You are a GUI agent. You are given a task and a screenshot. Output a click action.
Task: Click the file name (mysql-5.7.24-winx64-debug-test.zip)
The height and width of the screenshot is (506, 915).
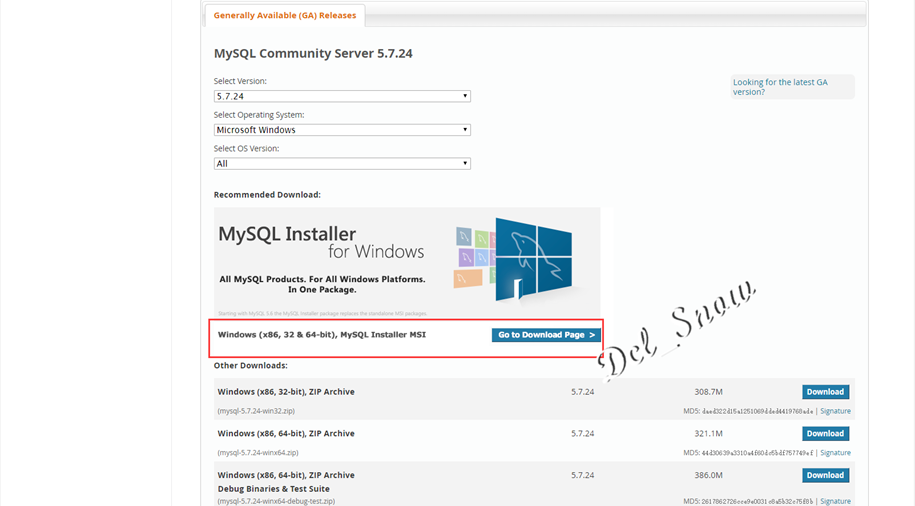click(276, 501)
